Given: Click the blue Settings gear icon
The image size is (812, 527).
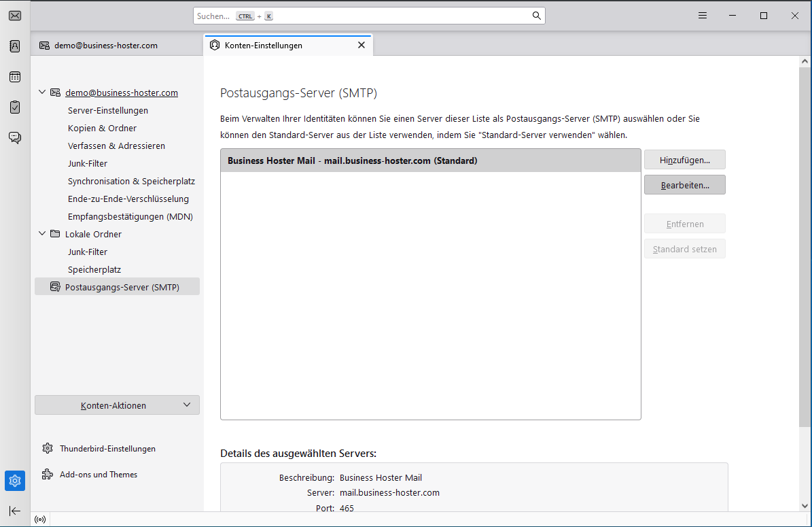Looking at the screenshot, I should 15,481.
